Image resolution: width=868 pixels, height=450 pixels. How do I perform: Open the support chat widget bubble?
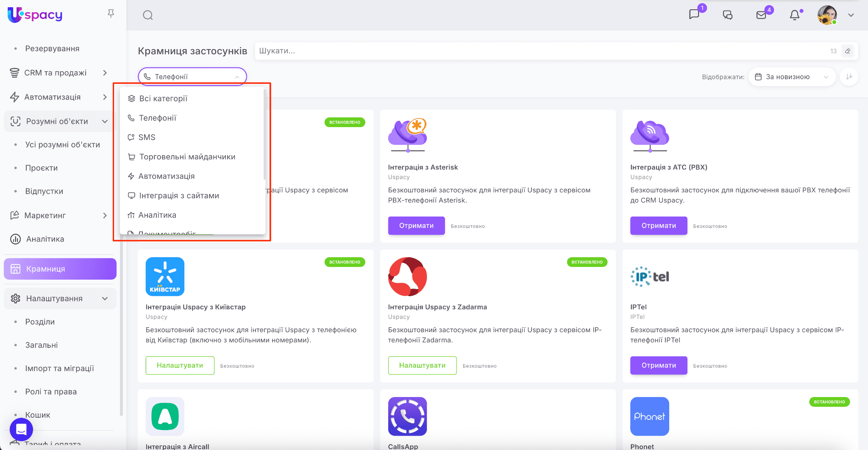click(21, 429)
